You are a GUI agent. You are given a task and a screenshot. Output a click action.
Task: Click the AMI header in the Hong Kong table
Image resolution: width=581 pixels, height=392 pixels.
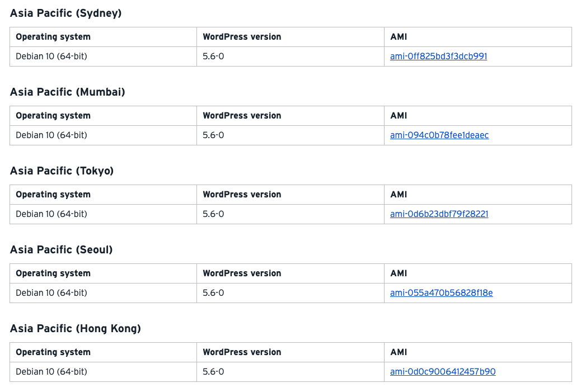(x=399, y=352)
